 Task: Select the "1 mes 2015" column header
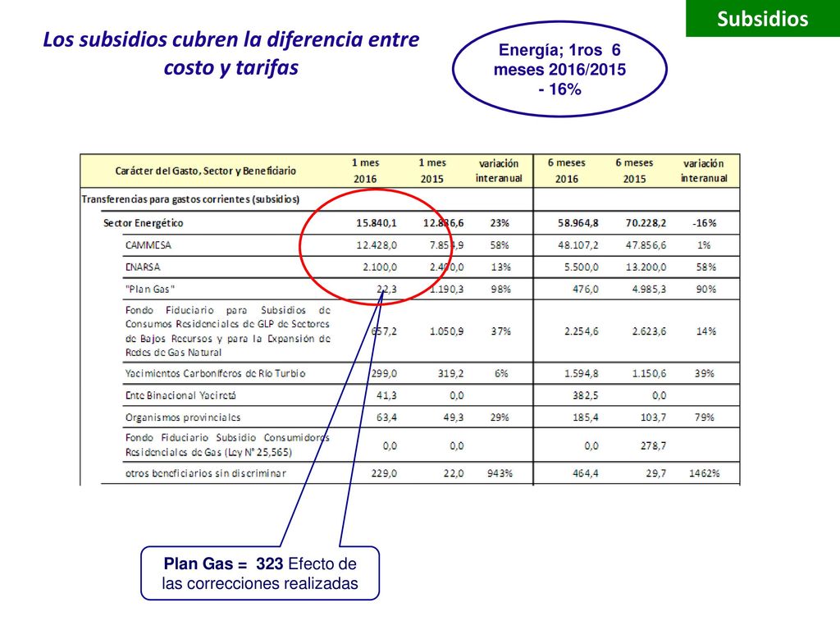coord(432,171)
